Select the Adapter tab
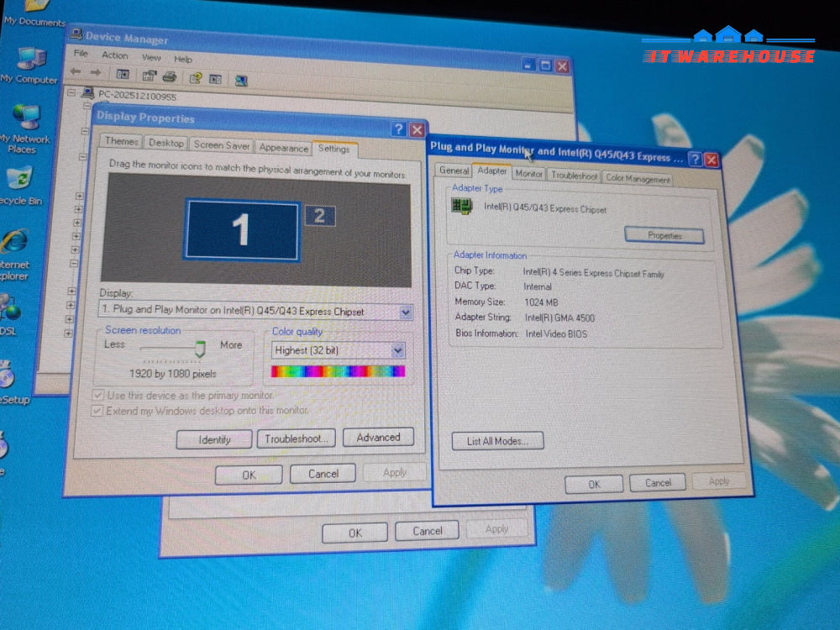The image size is (840, 630). coord(491,171)
